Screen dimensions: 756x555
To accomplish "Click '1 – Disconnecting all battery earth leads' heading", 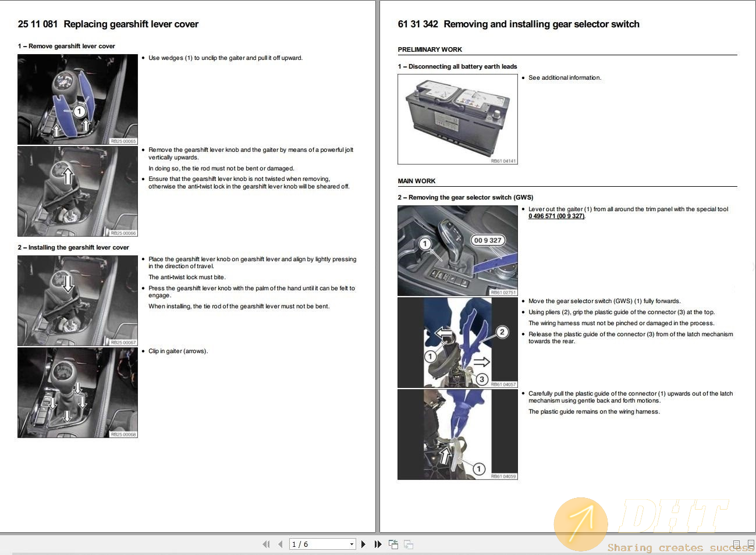I will (457, 66).
